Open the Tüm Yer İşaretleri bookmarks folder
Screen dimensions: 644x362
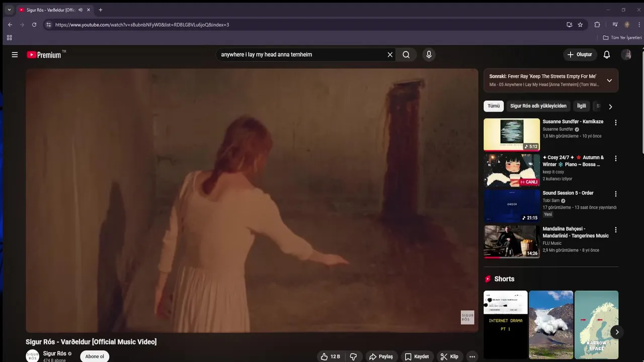coord(622,38)
